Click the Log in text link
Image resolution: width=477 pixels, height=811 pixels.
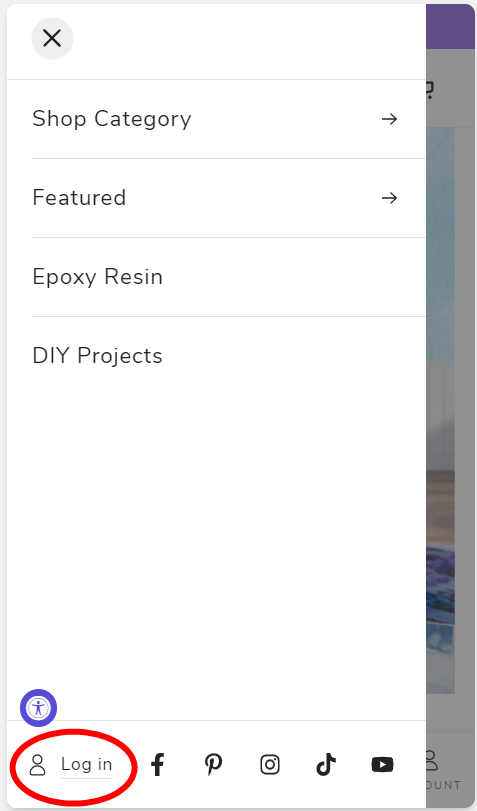click(86, 764)
